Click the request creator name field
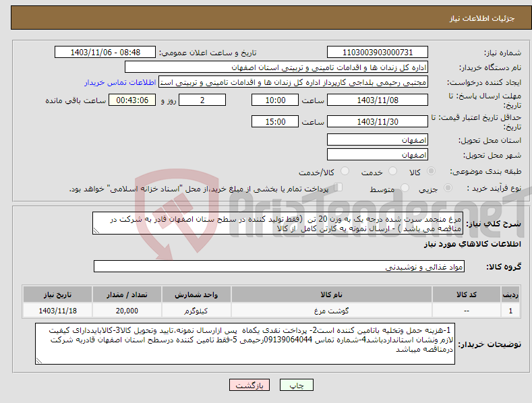The height and width of the screenshot is (403, 532). coord(293,82)
